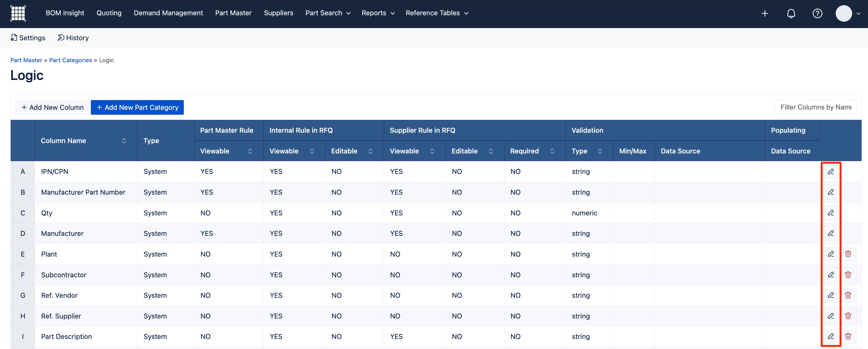Sort by Supplier Rule Editable
This screenshot has width=868, height=349.
pos(491,151)
